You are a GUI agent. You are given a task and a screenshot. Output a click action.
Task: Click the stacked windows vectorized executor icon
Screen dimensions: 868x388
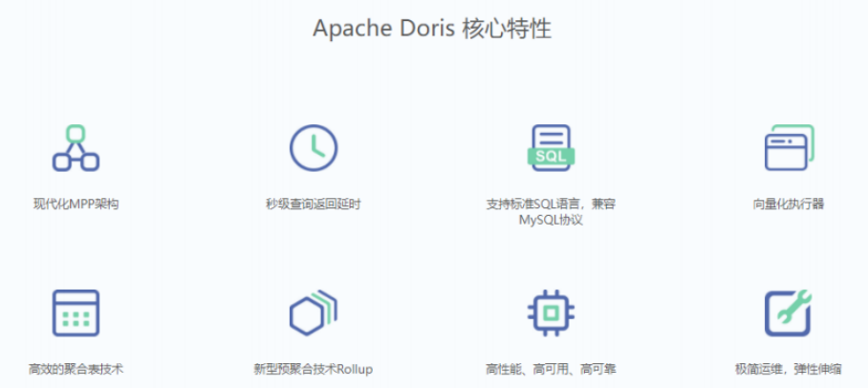tap(789, 147)
